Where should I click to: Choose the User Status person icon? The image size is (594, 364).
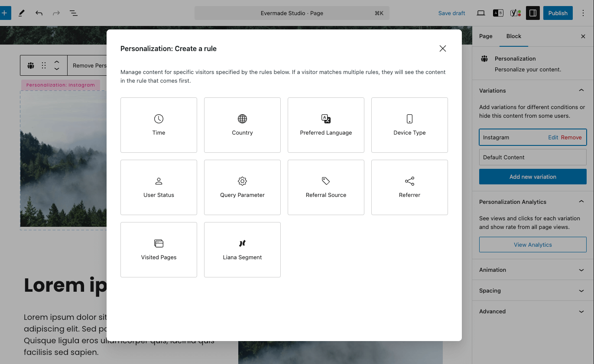coord(159,181)
